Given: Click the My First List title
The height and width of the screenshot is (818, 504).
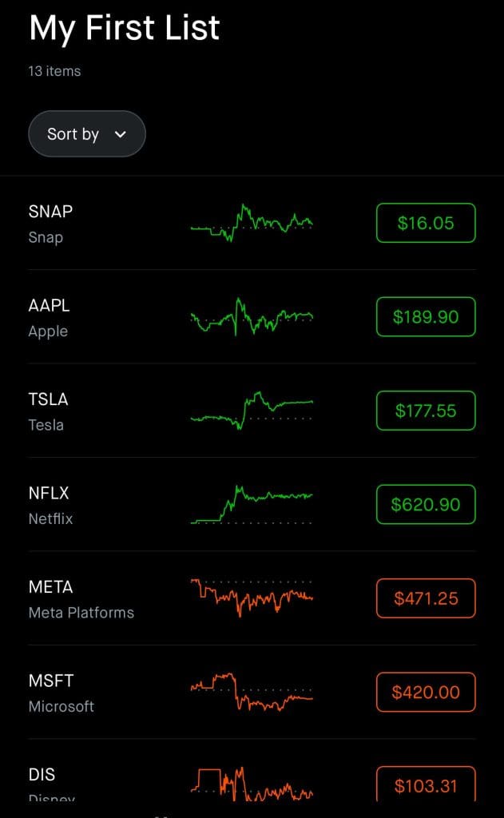Looking at the screenshot, I should 124,28.
